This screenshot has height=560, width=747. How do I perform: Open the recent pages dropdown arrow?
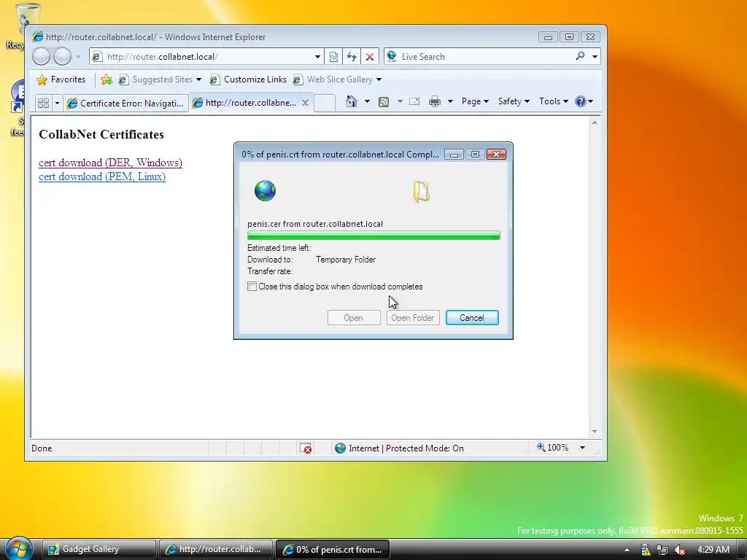point(79,57)
